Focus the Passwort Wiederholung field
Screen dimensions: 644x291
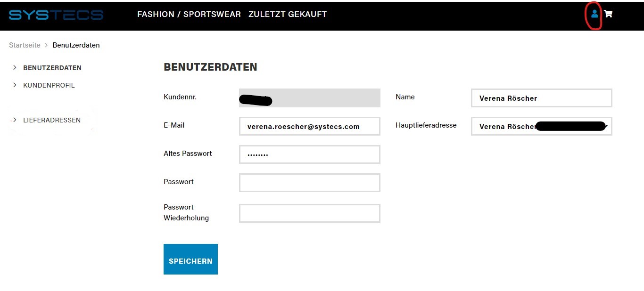(310, 213)
